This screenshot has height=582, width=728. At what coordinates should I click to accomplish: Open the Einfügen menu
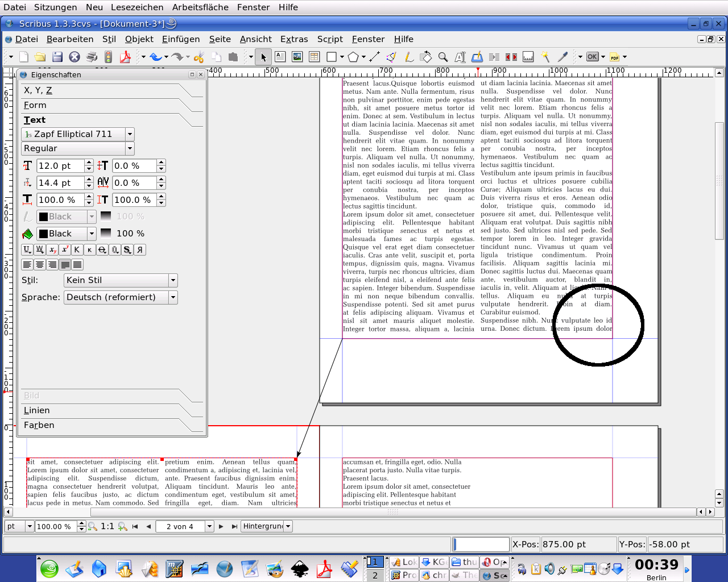click(x=180, y=39)
